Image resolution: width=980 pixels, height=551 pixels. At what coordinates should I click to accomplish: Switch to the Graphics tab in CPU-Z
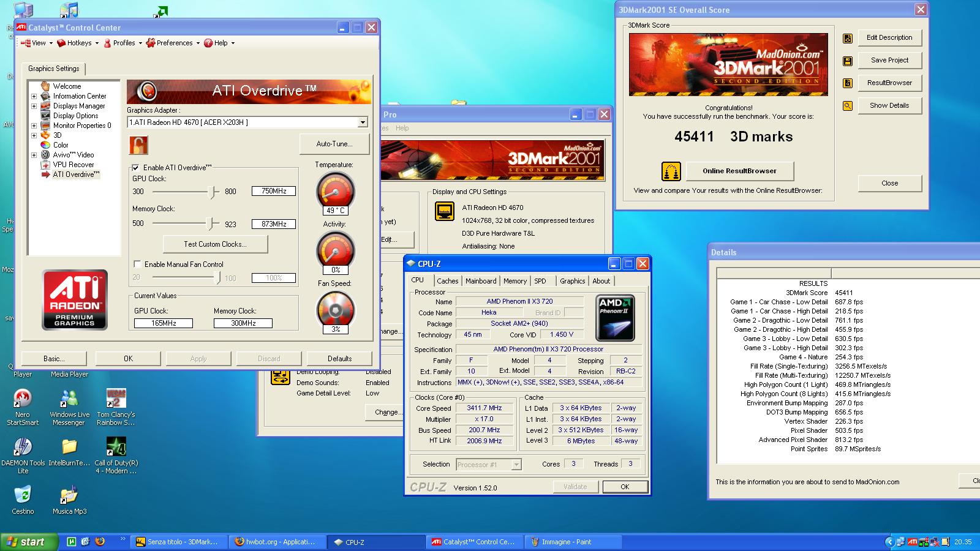[572, 281]
